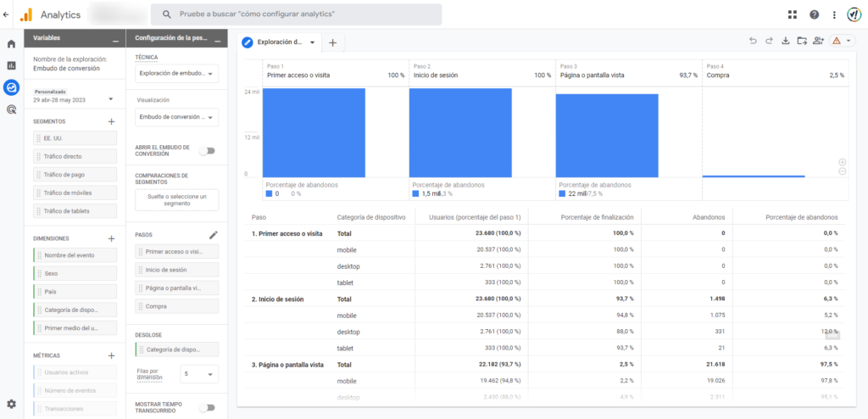Expand the Técnica exploration dropdown
The image size is (868, 419).
pyautogui.click(x=177, y=73)
